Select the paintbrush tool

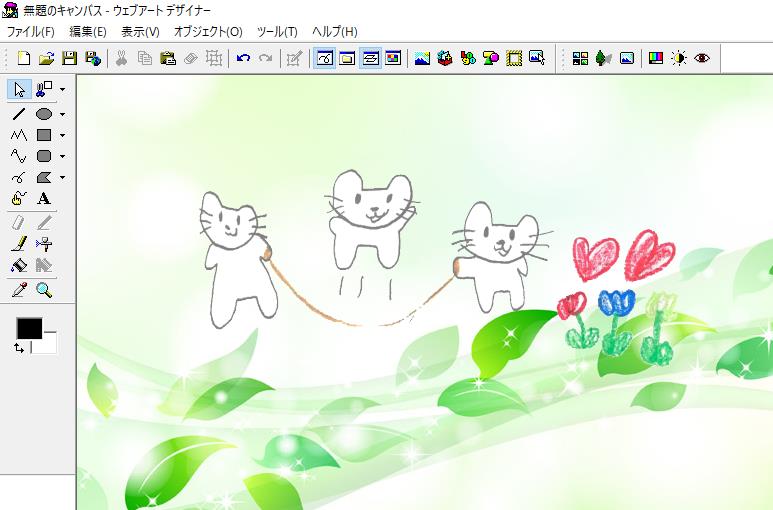click(x=19, y=244)
